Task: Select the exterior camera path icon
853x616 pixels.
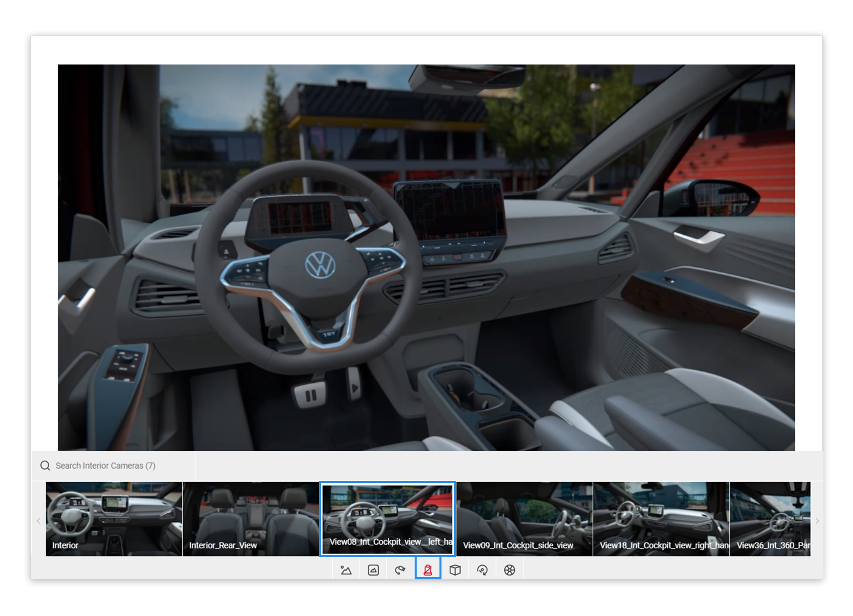Action: 400,570
